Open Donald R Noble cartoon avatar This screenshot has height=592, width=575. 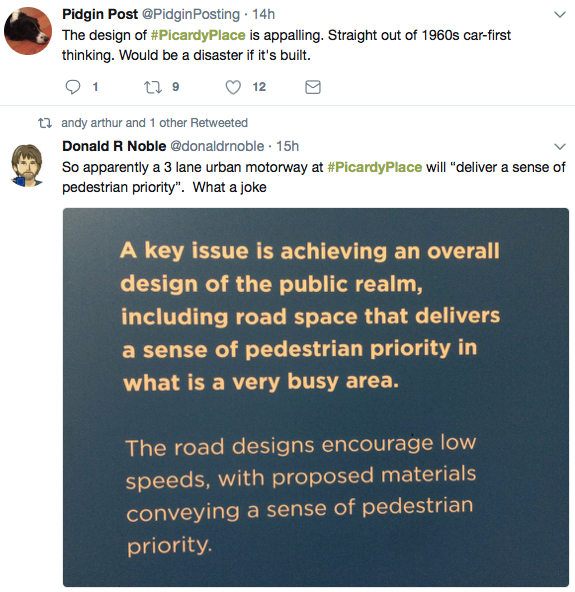coord(27,165)
